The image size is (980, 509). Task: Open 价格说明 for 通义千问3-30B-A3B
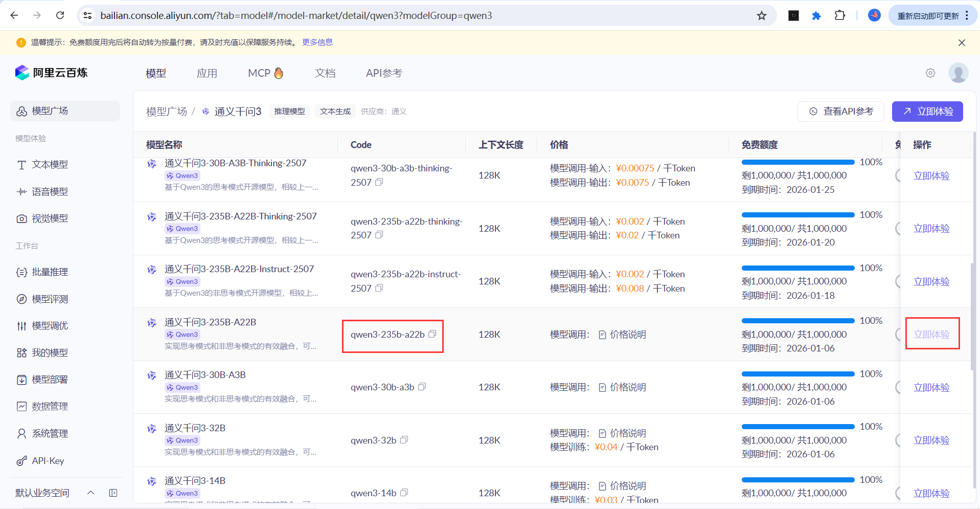pyautogui.click(x=622, y=387)
